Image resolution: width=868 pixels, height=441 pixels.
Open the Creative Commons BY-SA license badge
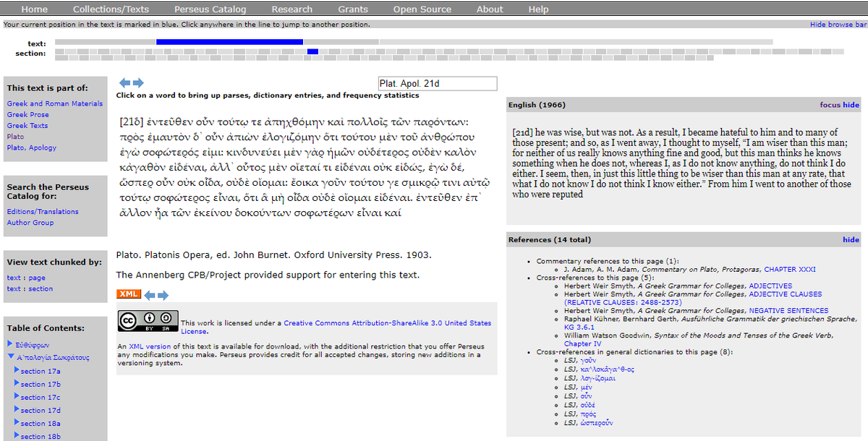148,320
